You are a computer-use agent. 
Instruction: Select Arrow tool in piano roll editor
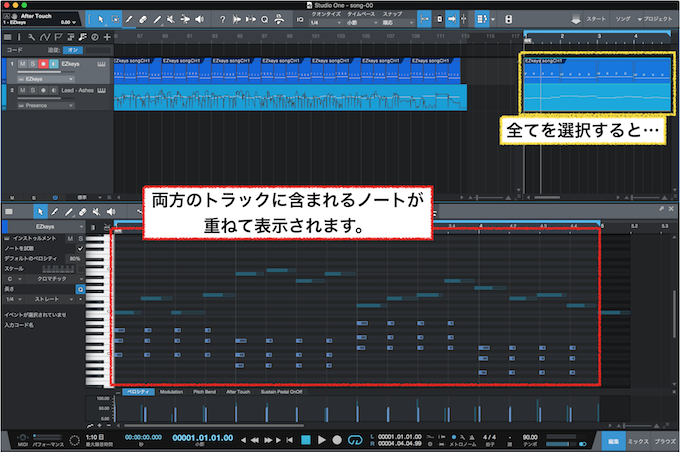coord(40,212)
